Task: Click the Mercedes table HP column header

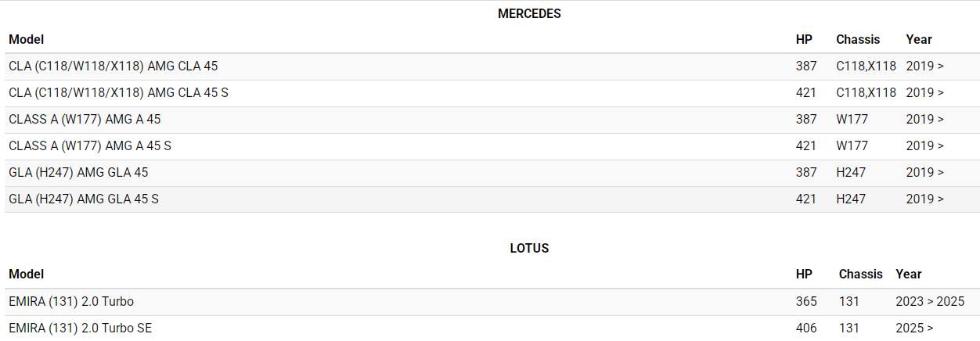Action: [x=804, y=39]
